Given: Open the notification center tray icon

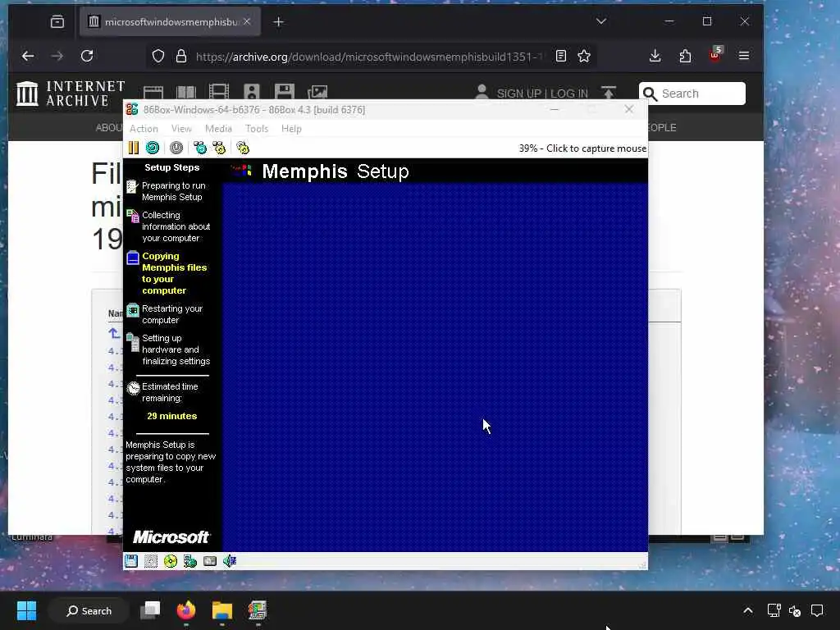Looking at the screenshot, I should [x=817, y=610].
